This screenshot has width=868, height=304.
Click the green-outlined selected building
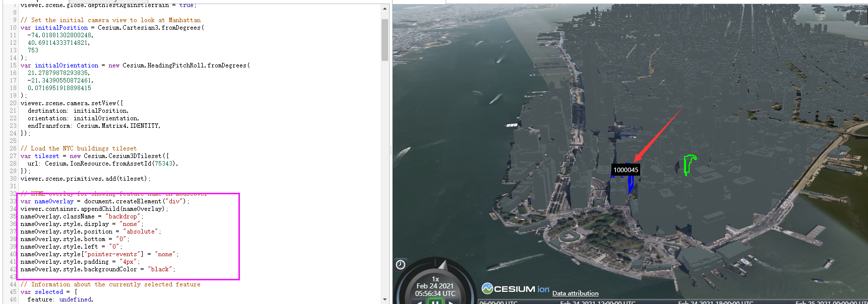tap(689, 165)
